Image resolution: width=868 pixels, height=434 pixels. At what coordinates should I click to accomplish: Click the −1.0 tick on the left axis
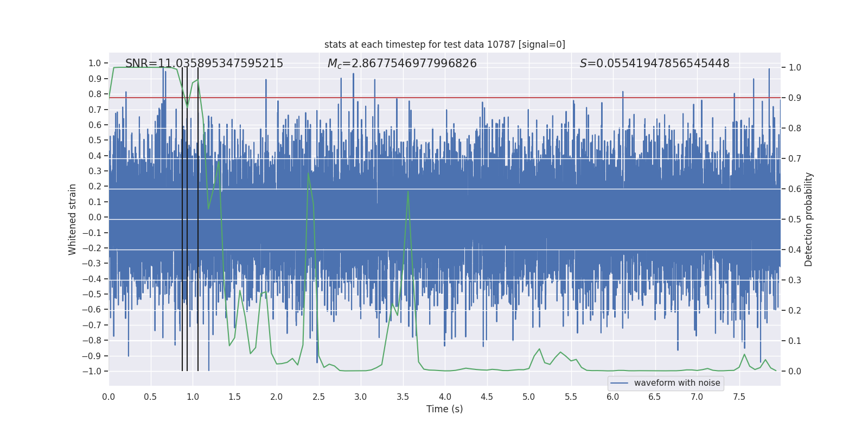coord(92,372)
